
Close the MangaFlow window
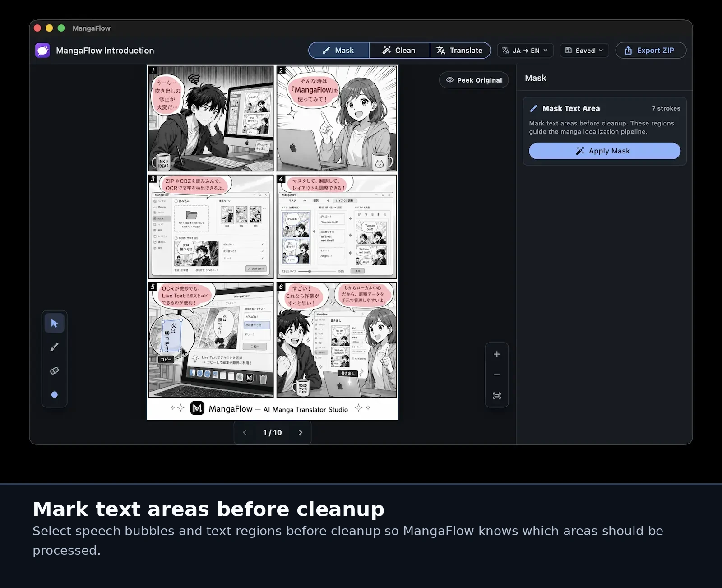(37, 28)
